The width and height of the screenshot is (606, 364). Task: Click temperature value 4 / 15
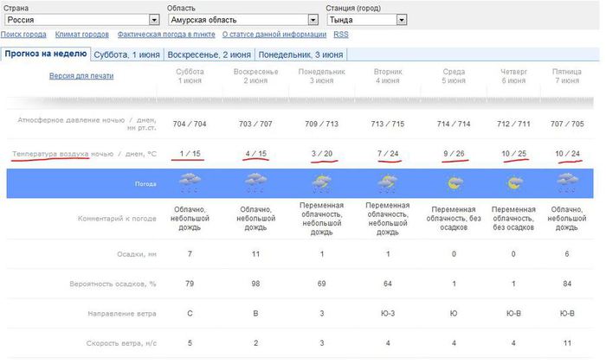coord(256,154)
